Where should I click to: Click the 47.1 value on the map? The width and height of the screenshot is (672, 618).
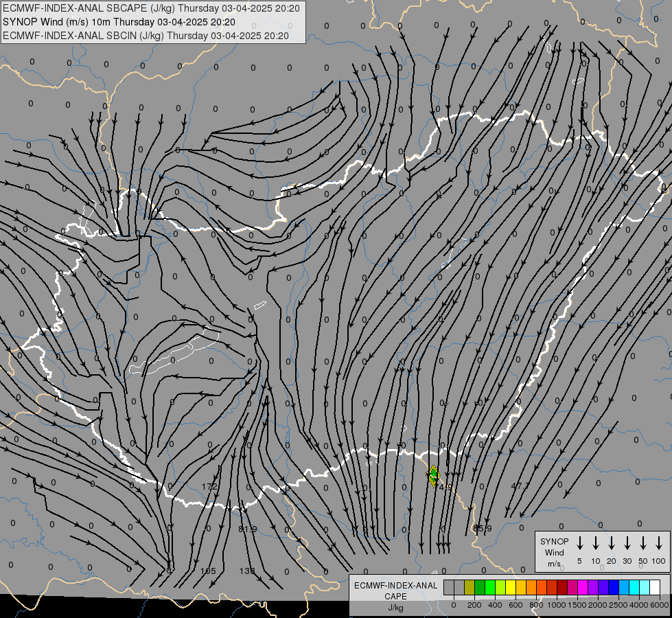[x=520, y=486]
